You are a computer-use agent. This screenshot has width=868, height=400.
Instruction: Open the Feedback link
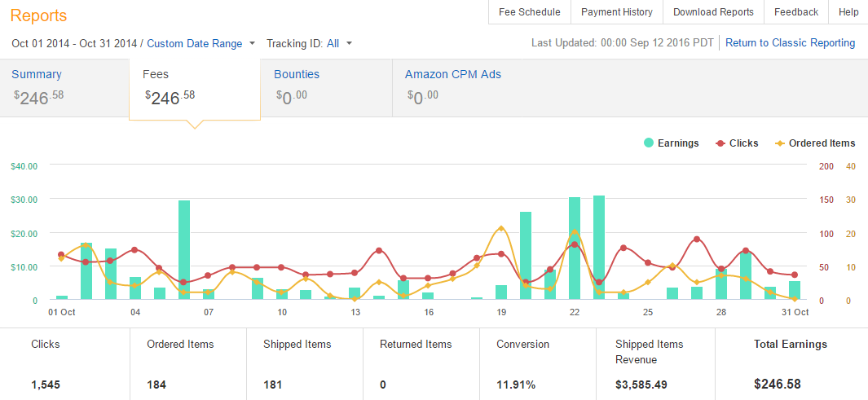point(795,12)
